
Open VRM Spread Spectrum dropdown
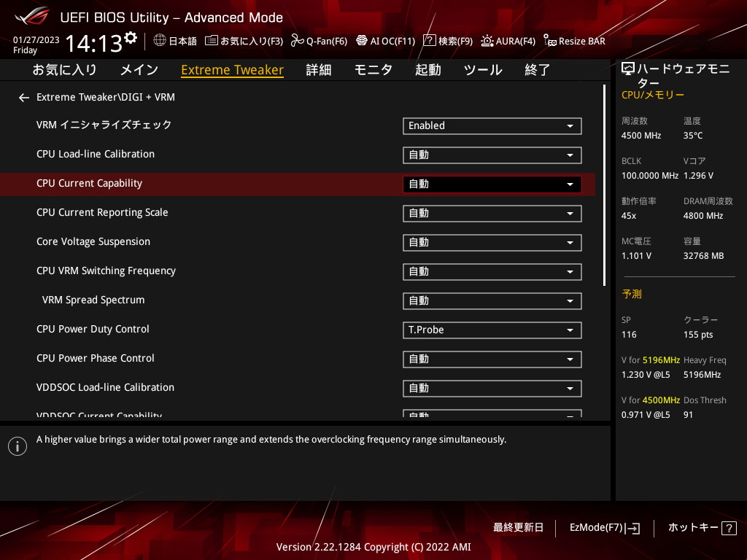tap(492, 301)
